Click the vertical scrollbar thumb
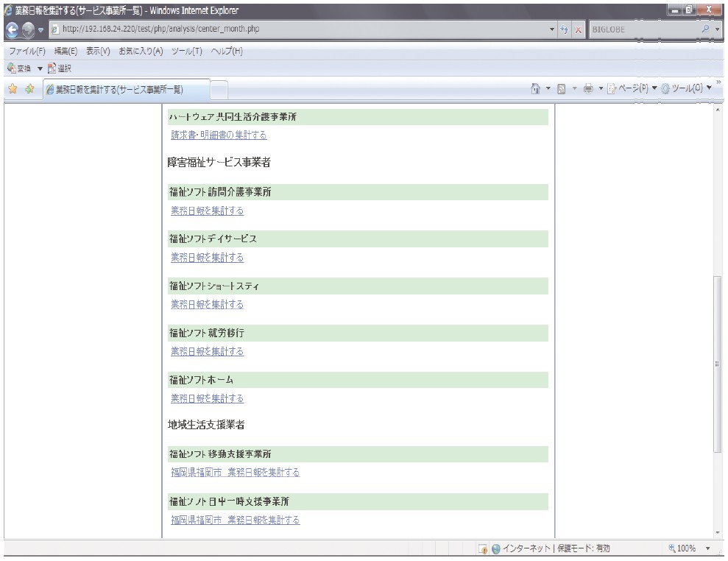 (x=718, y=364)
